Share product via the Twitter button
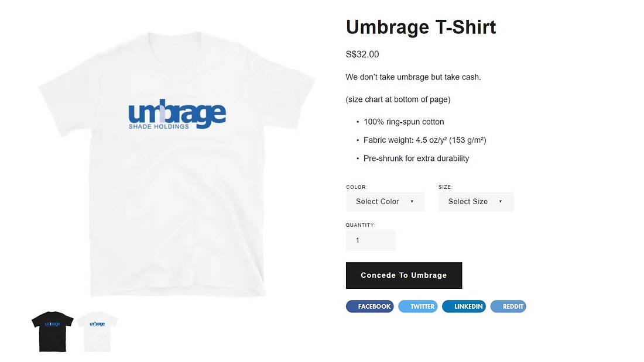 click(x=417, y=306)
